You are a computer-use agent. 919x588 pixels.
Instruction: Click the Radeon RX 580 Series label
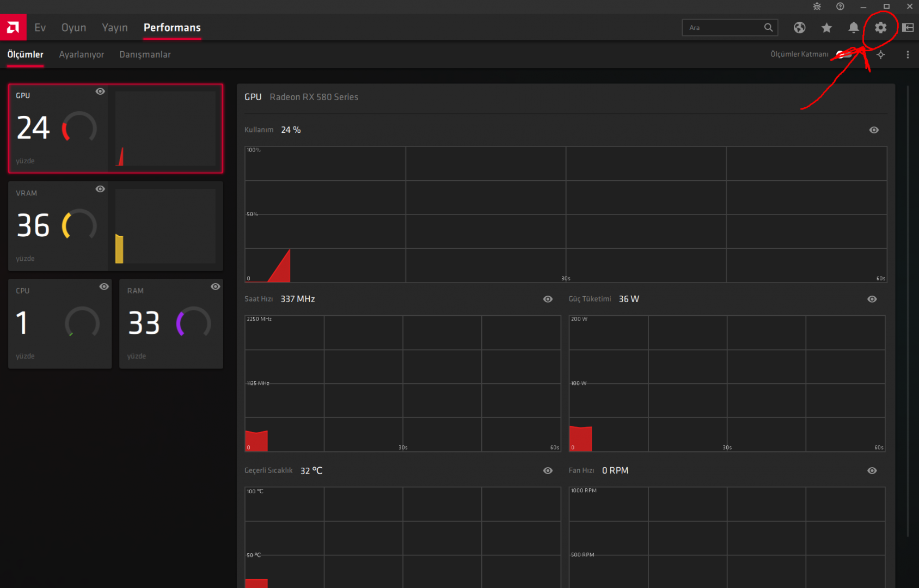click(x=314, y=97)
